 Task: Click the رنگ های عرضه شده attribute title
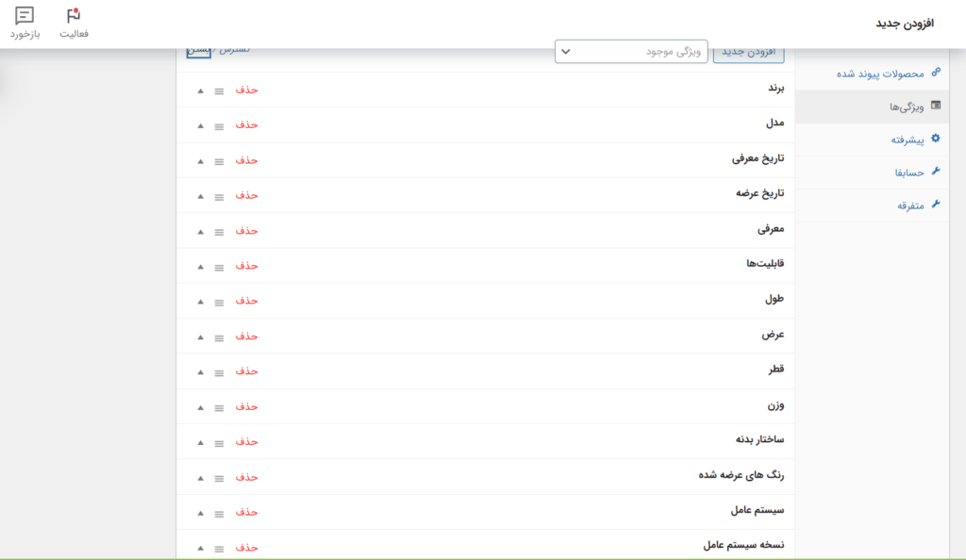point(741,475)
